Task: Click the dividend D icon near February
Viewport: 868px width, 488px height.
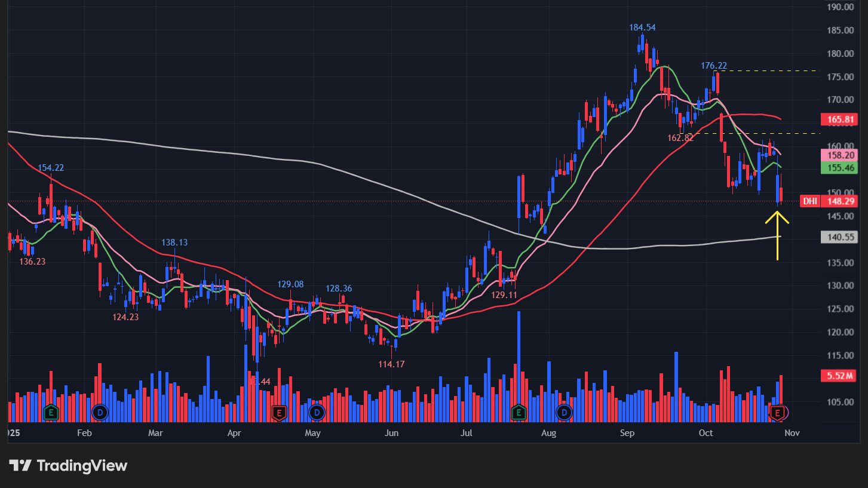Action: 100,412
